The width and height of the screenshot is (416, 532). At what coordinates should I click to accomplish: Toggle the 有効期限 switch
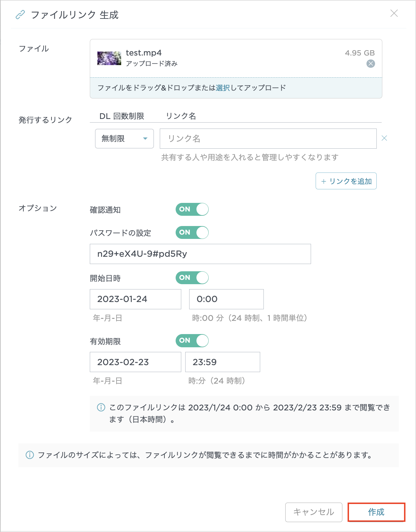(192, 340)
